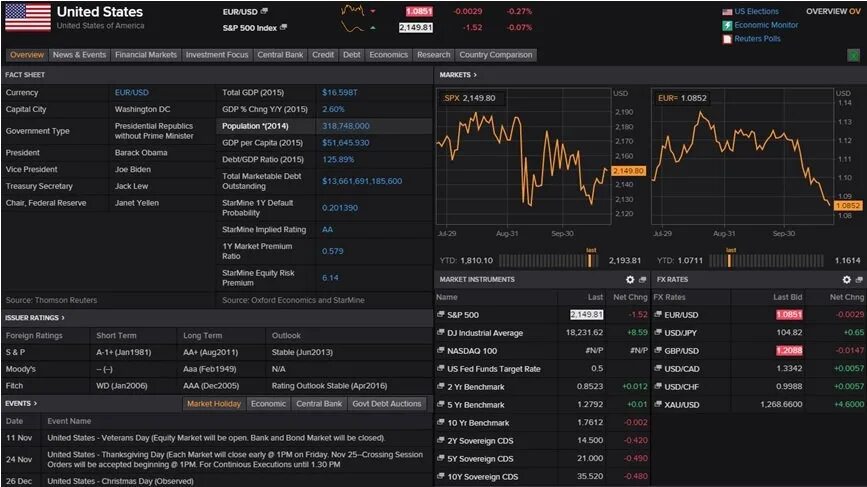
Task: Click the EUR/USD currency link in Fact Sheet
Action: click(132, 92)
